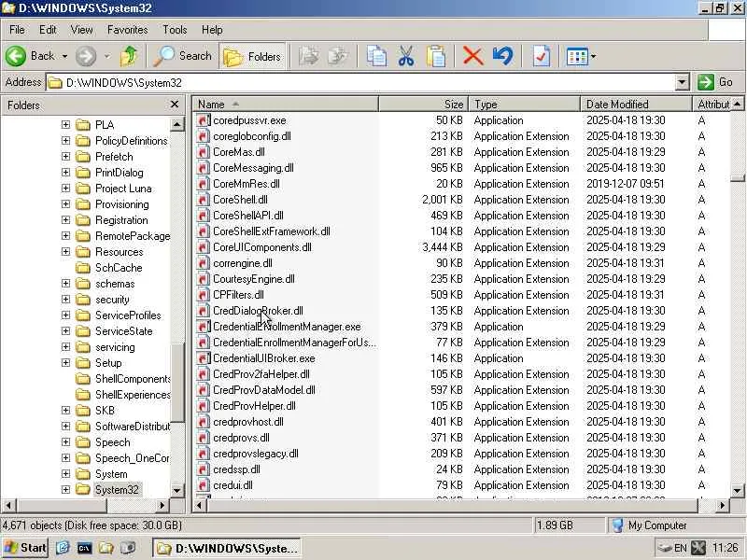Expand the Speech folder node
Image resolution: width=747 pixels, height=560 pixels.
pos(65,441)
